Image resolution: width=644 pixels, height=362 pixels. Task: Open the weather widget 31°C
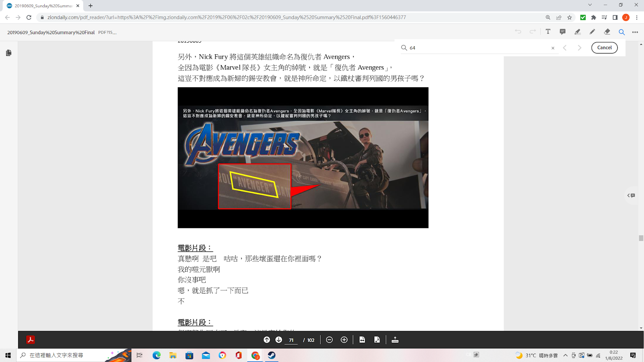(537, 355)
